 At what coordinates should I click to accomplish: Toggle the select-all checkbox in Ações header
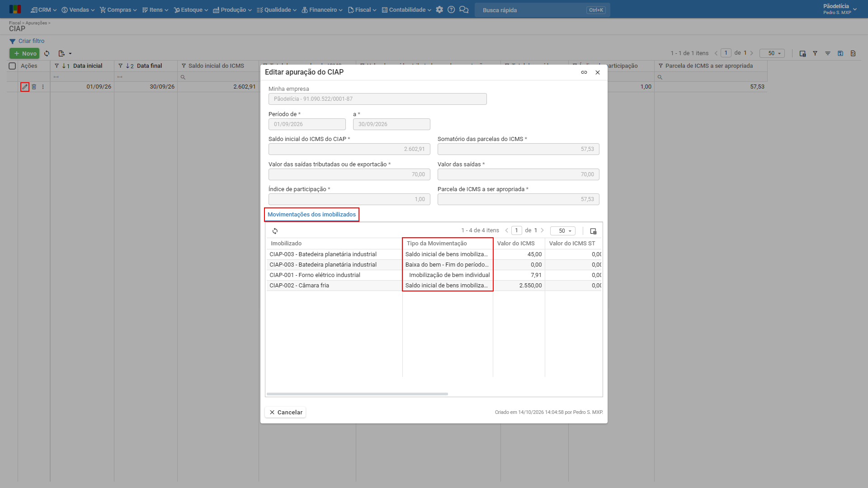click(x=12, y=66)
